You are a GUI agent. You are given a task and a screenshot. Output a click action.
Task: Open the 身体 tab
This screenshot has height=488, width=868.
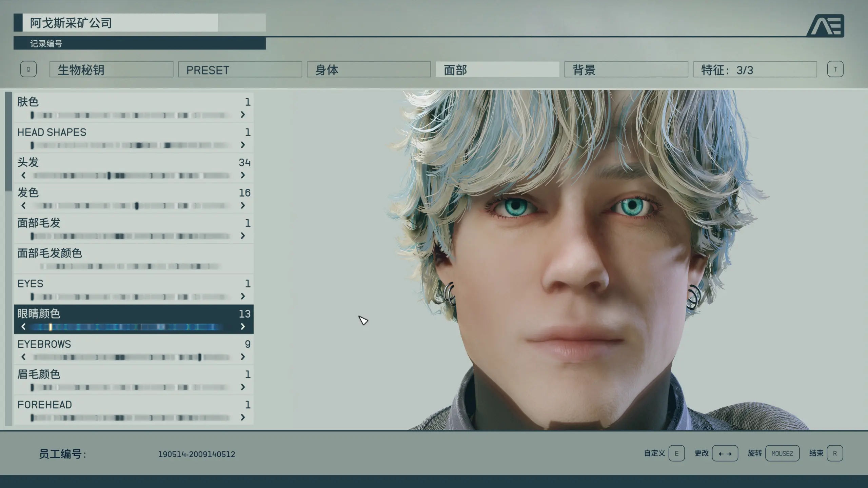click(x=369, y=69)
